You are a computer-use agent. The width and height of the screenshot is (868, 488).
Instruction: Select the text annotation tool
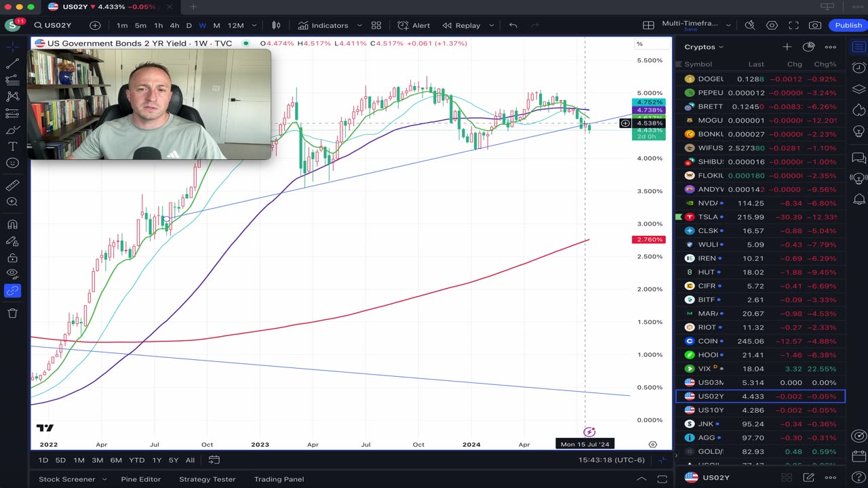(12, 146)
